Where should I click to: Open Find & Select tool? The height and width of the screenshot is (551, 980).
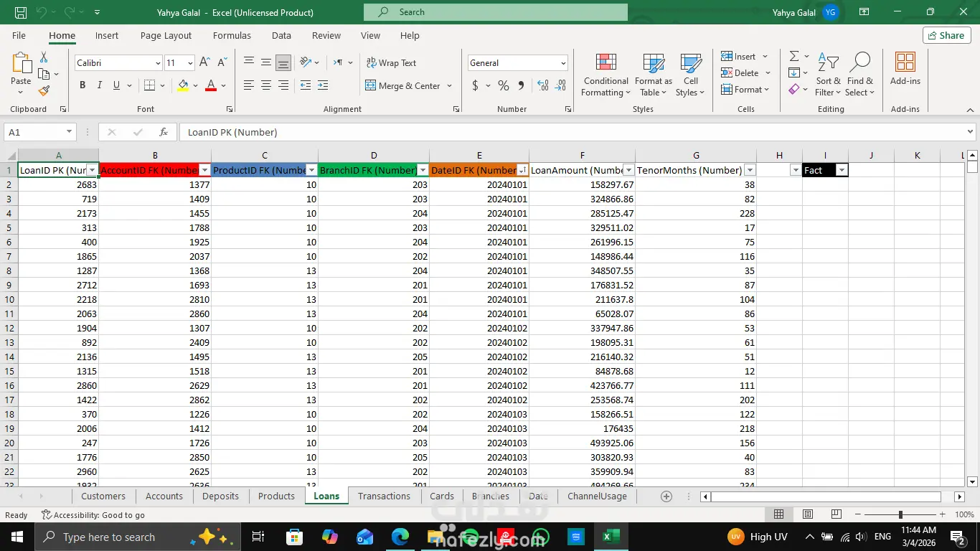[x=859, y=75]
